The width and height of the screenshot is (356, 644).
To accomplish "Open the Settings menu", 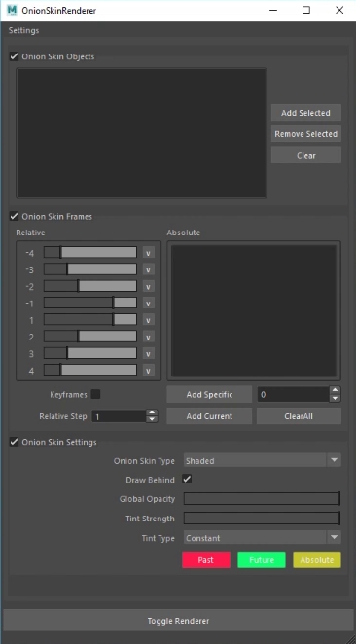I will [23, 31].
